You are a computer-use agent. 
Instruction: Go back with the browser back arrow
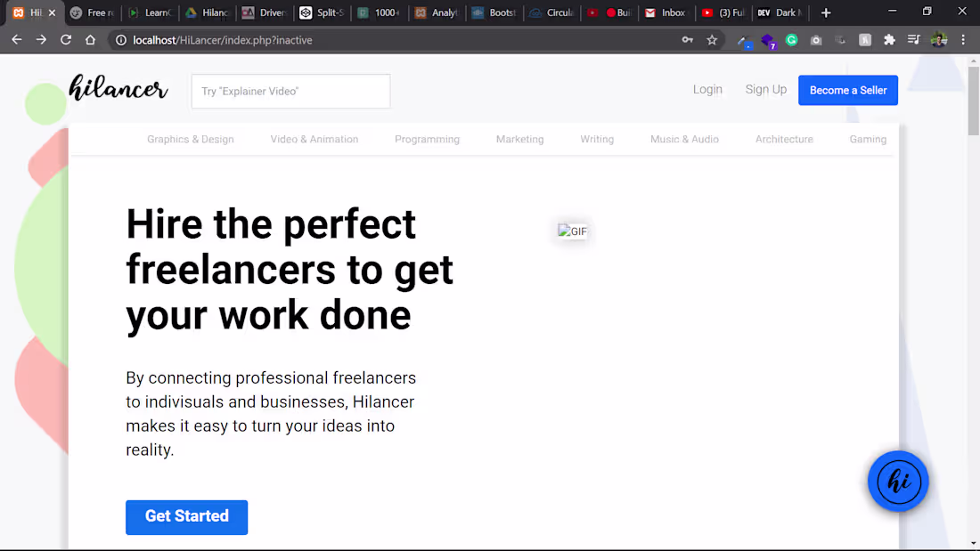(x=17, y=40)
